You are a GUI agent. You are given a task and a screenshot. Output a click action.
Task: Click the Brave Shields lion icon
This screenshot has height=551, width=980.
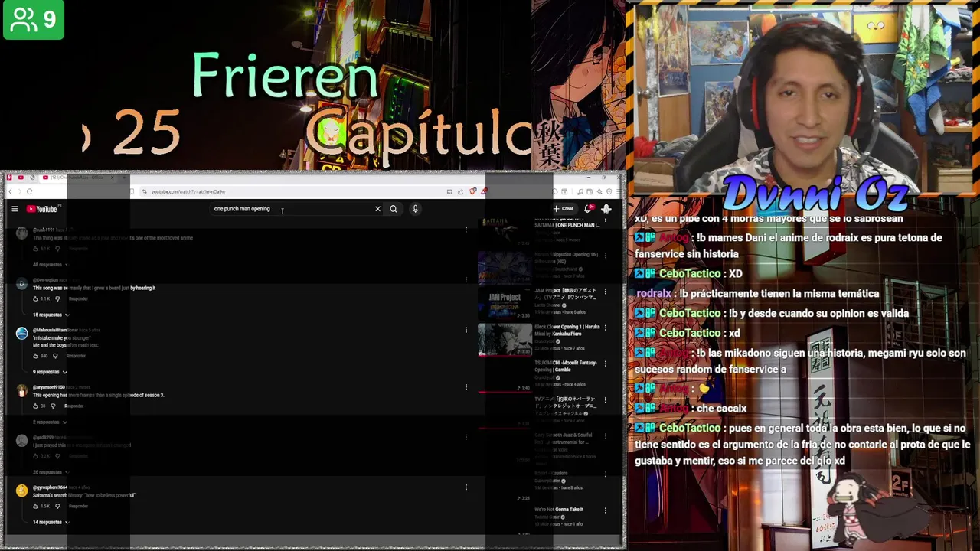(x=473, y=191)
